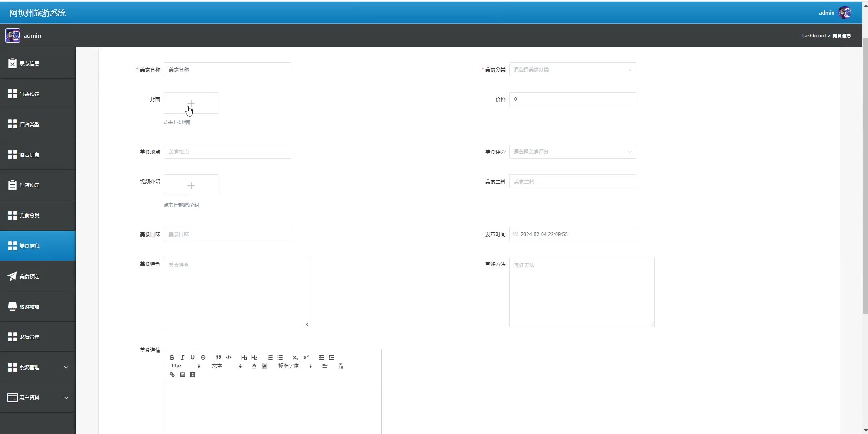Open 酒店类型 in the sidebar

(x=38, y=124)
